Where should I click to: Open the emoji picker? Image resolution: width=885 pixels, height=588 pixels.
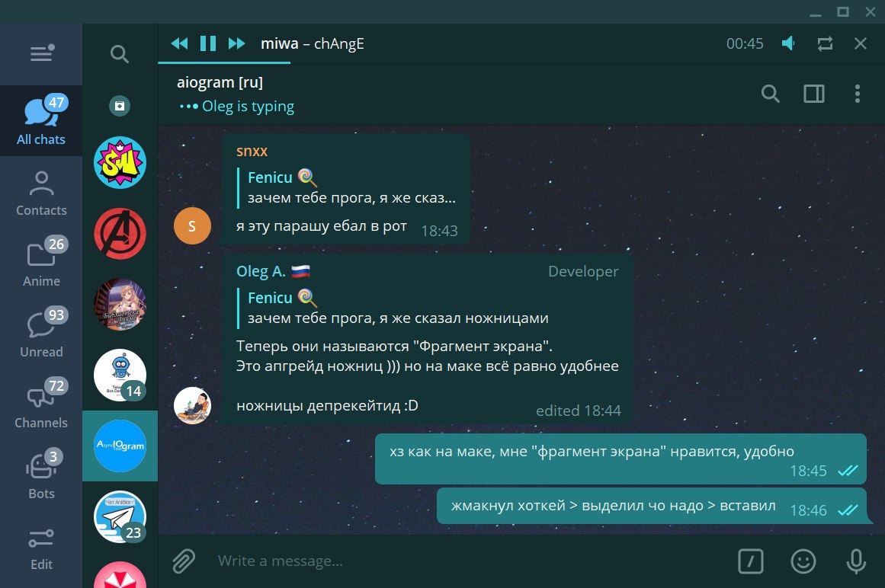[803, 561]
